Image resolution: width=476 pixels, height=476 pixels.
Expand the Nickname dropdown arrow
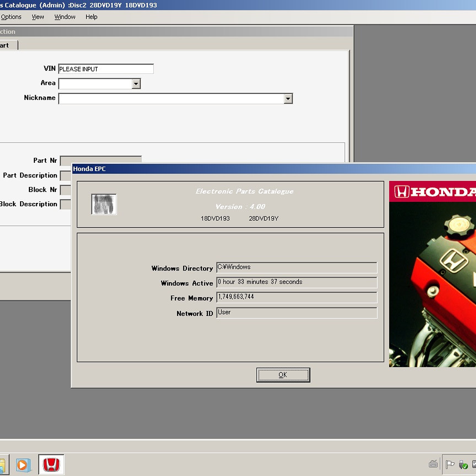(288, 99)
